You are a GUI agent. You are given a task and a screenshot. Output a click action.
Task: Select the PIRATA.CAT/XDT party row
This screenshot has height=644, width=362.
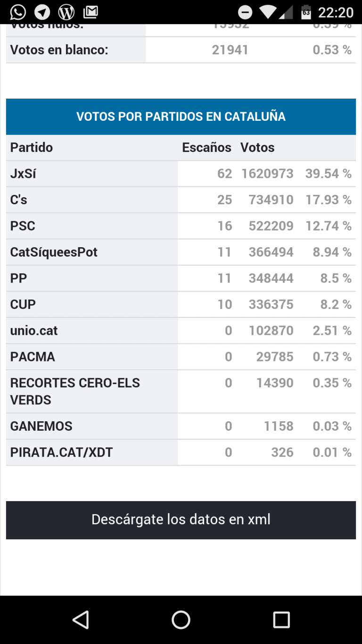point(181,452)
